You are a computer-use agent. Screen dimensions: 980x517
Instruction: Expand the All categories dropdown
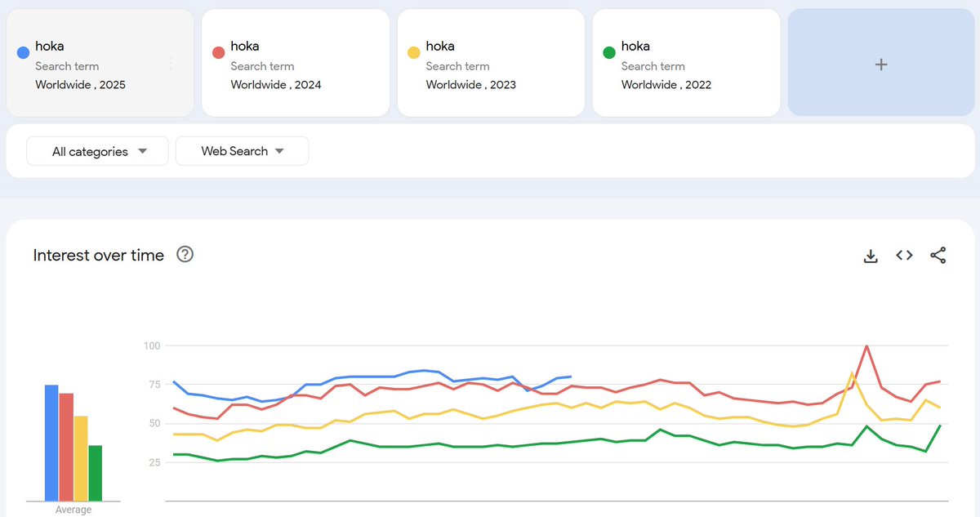pos(98,151)
